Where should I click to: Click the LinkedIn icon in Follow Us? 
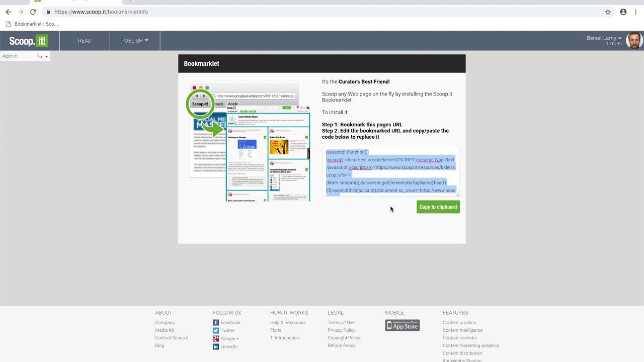click(216, 347)
